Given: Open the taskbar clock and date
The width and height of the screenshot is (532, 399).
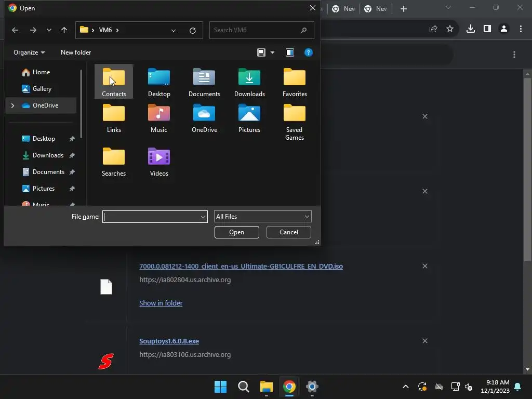Looking at the screenshot, I should coord(495,387).
